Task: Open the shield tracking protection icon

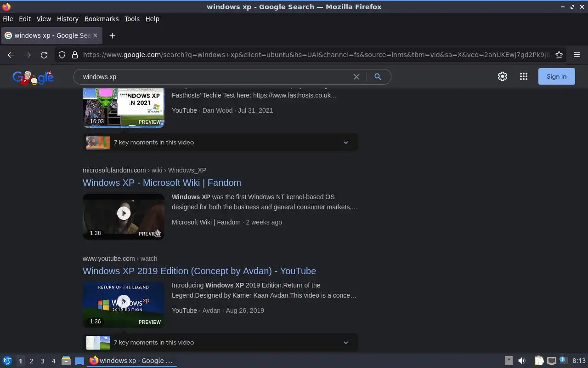Action: (62, 55)
